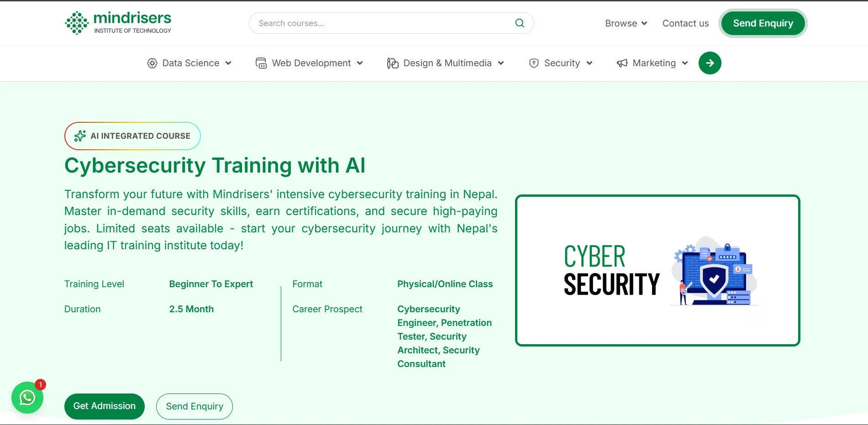The width and height of the screenshot is (868, 425).
Task: Click the header Send Enquiry button
Action: (x=763, y=23)
